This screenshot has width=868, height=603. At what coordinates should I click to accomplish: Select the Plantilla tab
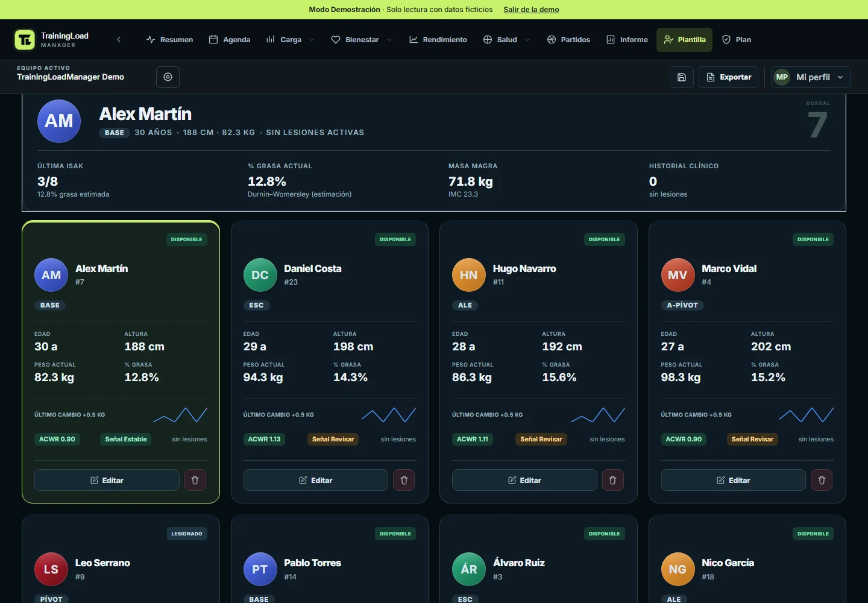tap(685, 40)
